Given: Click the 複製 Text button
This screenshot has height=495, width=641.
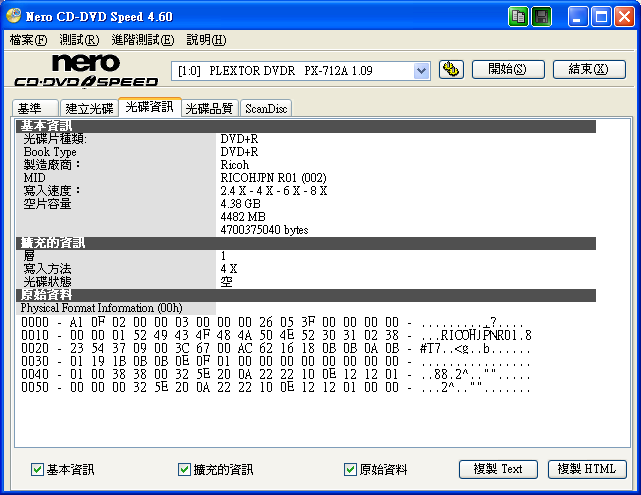Looking at the screenshot, I should point(498,469).
